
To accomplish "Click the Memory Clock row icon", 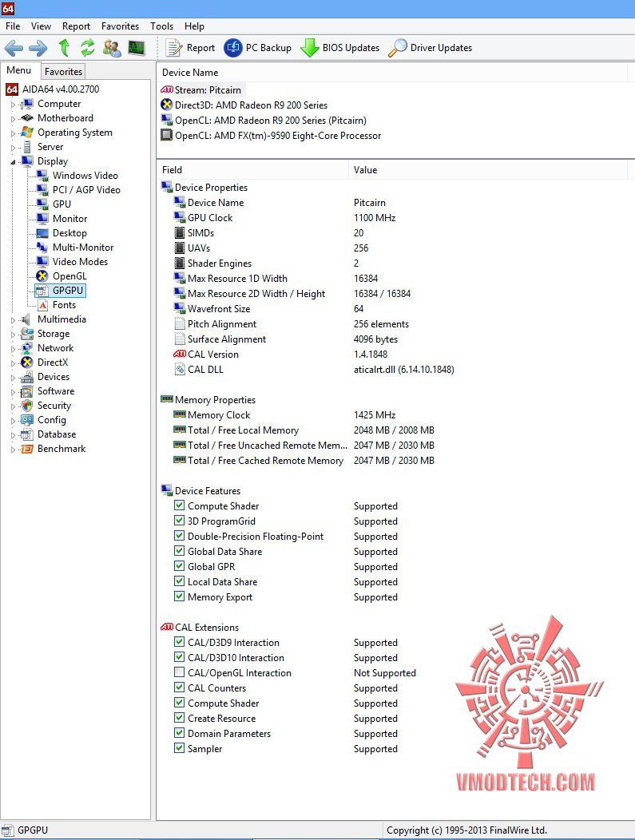I will [x=180, y=414].
